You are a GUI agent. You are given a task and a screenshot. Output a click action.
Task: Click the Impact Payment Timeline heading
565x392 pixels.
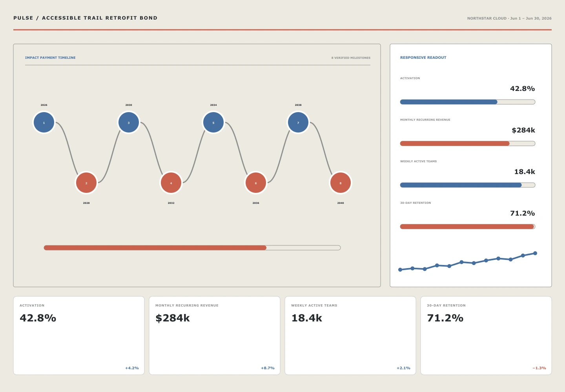[50, 58]
